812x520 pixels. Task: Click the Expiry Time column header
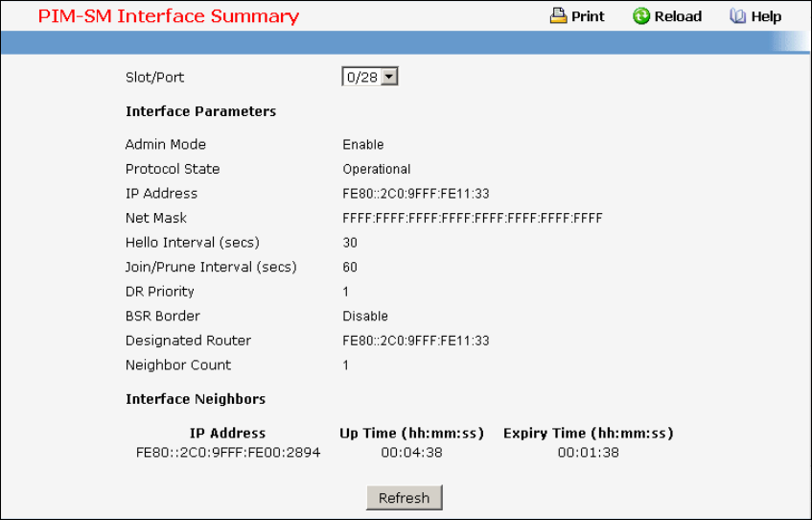point(588,433)
